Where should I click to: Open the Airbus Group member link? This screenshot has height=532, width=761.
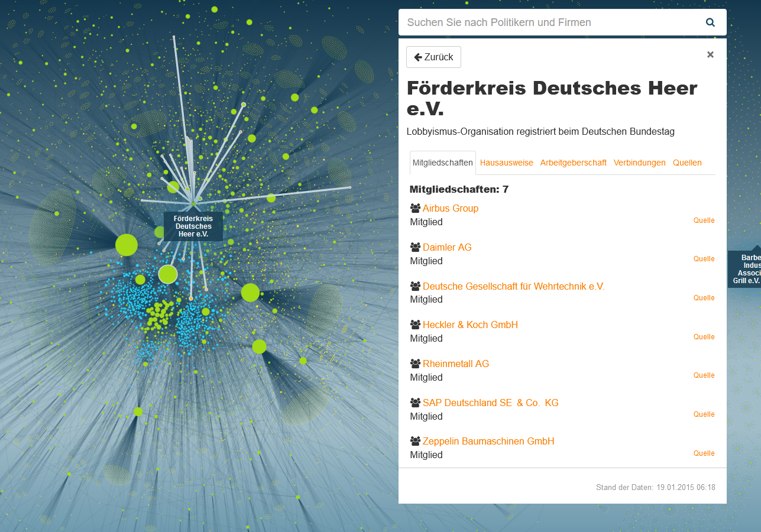click(x=451, y=208)
